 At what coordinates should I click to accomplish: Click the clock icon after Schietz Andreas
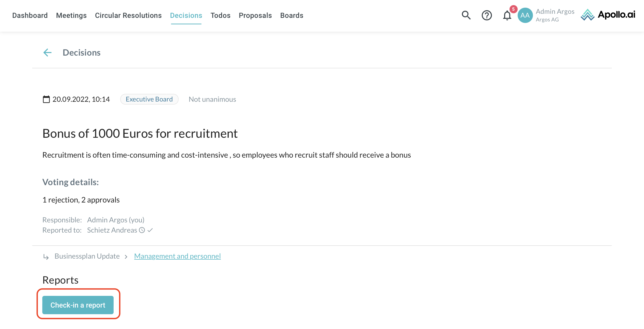coord(142,230)
